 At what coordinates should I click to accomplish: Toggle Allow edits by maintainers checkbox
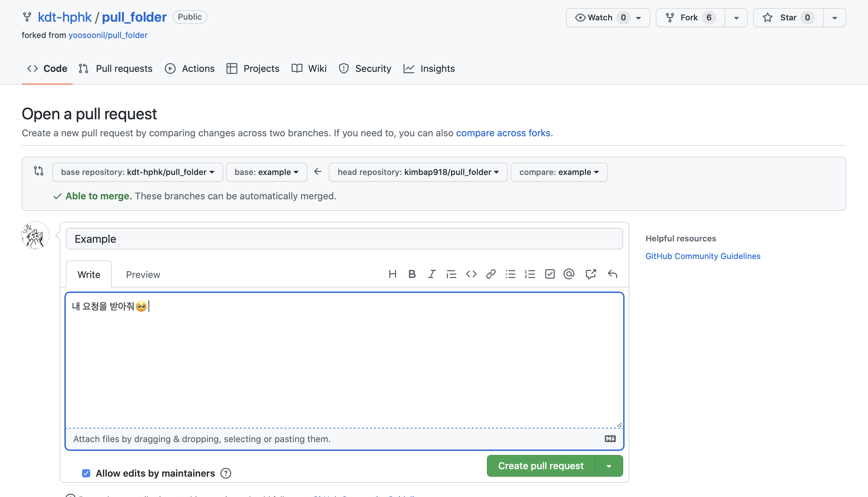tap(86, 474)
